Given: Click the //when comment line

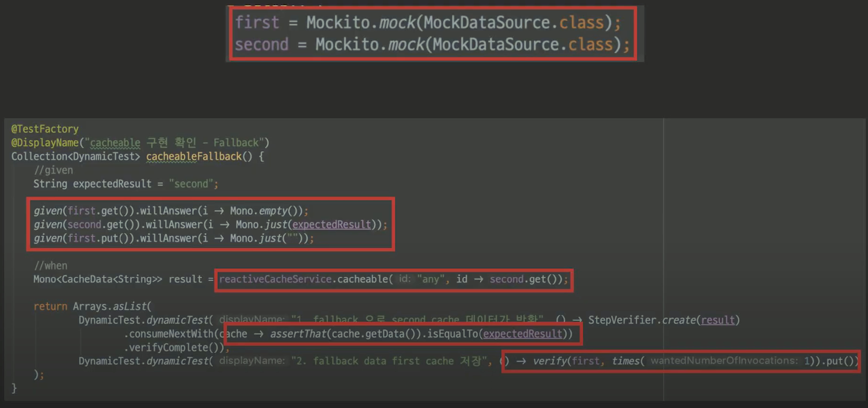Looking at the screenshot, I should [x=51, y=266].
